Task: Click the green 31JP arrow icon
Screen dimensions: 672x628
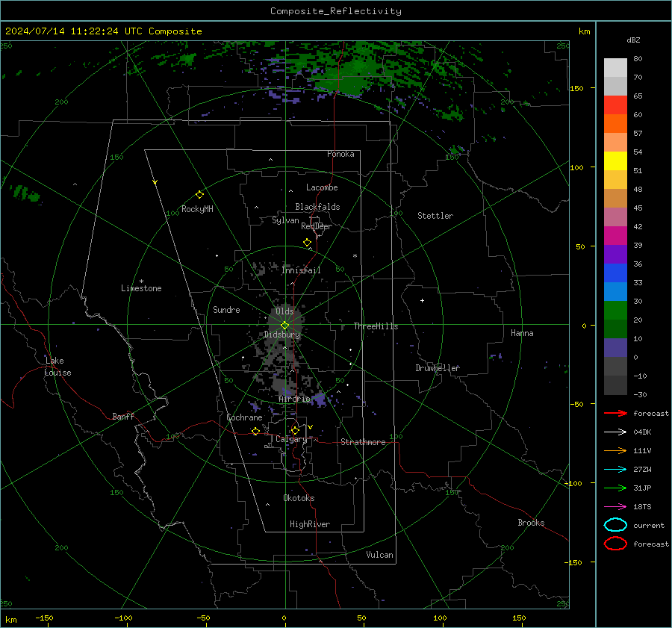Action: [615, 488]
